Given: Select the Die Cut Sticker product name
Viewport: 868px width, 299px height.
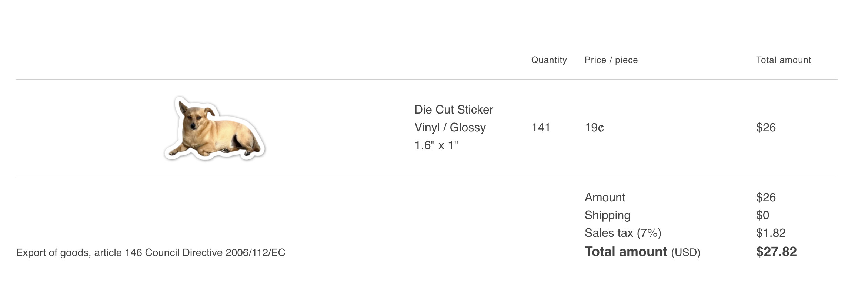Looking at the screenshot, I should point(454,110).
